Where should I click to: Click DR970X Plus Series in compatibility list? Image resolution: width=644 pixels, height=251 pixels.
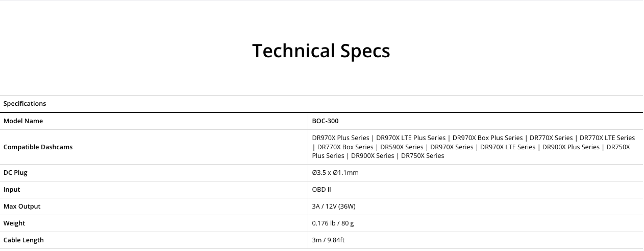pyautogui.click(x=340, y=138)
